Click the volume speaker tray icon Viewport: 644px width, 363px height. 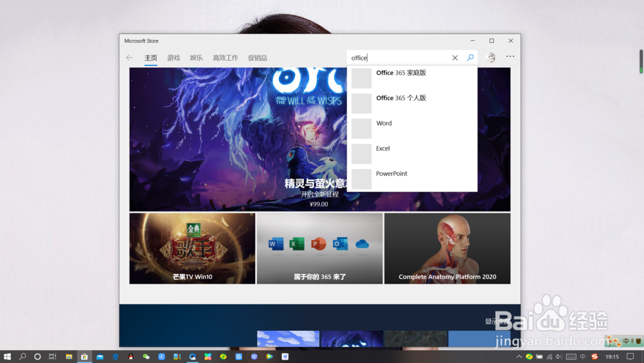tap(559, 357)
